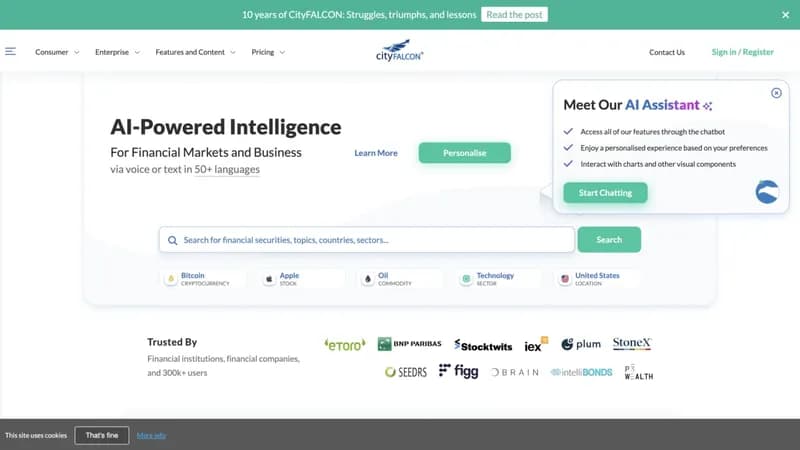Click the chatbot features access line
The height and width of the screenshot is (450, 800).
click(x=653, y=132)
